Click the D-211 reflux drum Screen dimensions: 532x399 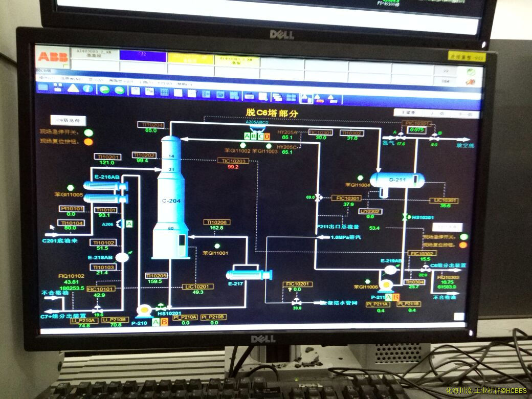click(x=397, y=180)
